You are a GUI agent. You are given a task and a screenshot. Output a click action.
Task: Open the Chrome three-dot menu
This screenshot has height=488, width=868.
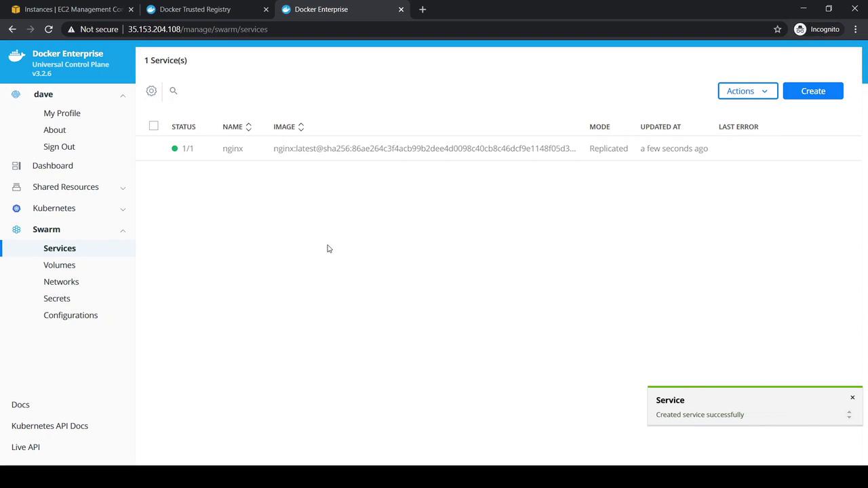coord(855,29)
